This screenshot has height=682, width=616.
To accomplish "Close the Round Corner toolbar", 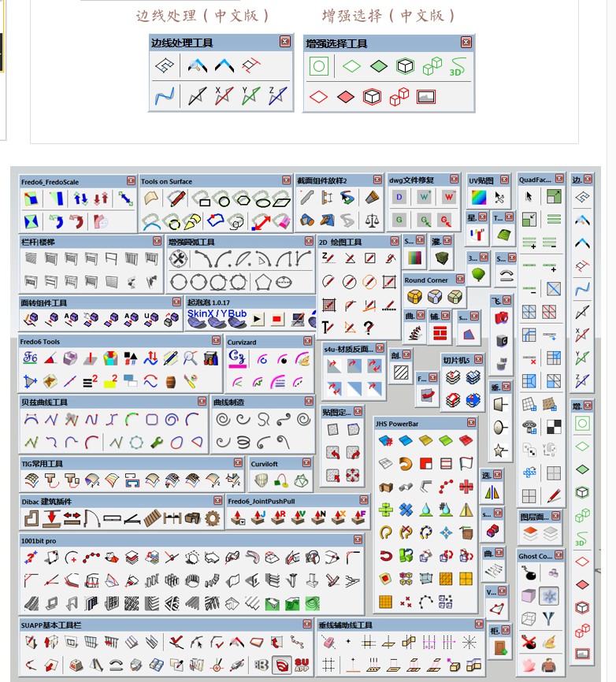I will pos(460,279).
